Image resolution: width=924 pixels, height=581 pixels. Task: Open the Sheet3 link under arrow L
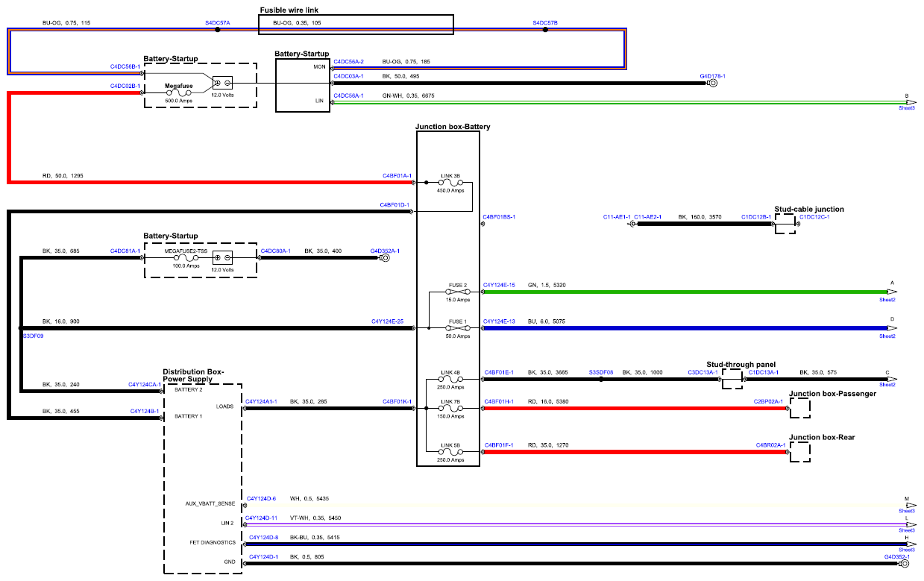click(907, 530)
